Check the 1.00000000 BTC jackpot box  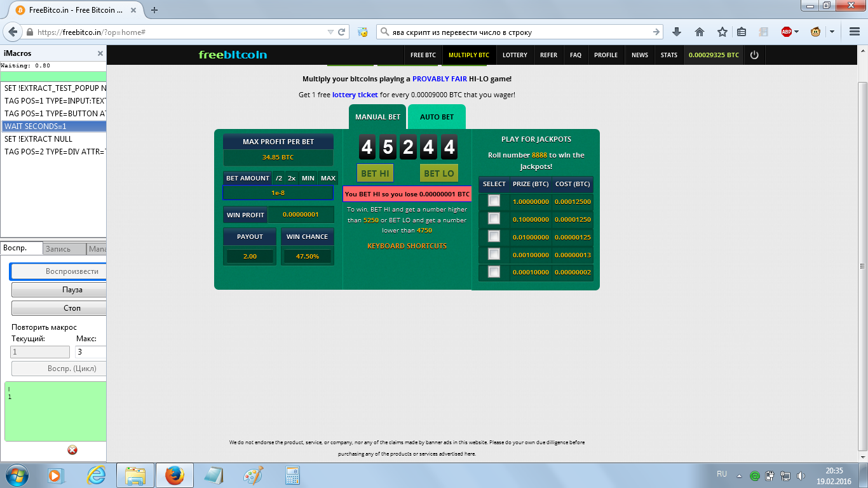point(494,201)
